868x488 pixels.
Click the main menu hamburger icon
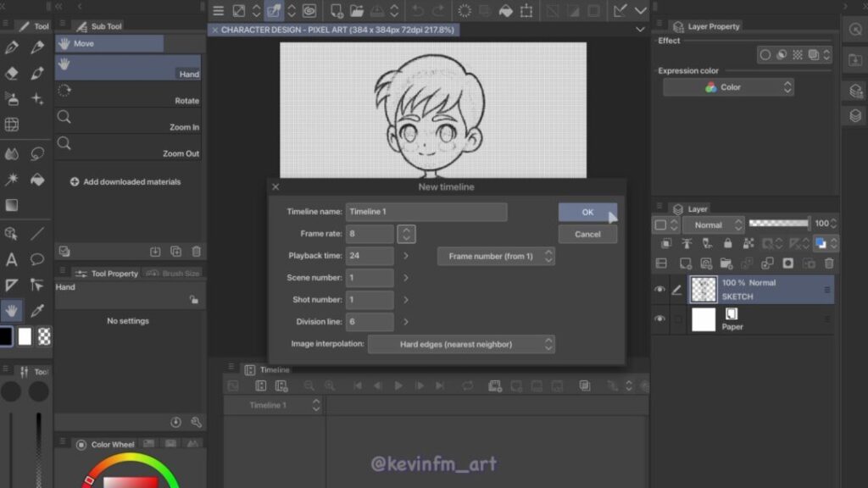218,11
